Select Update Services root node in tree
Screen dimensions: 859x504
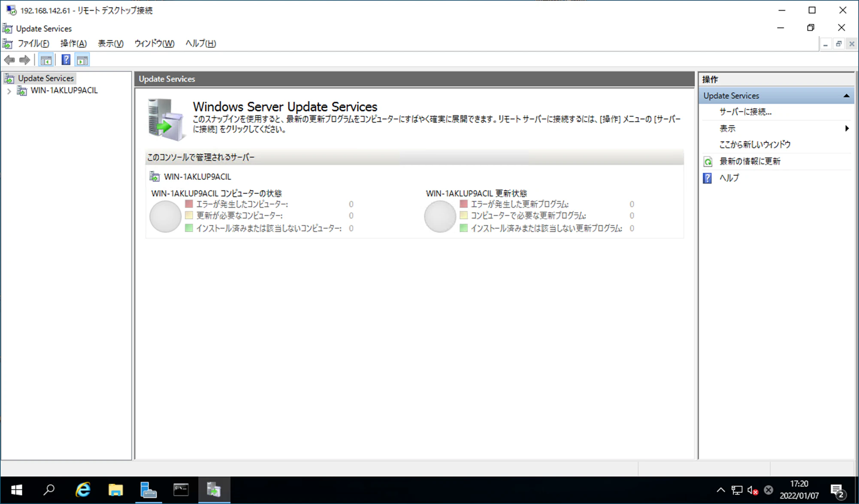click(45, 78)
